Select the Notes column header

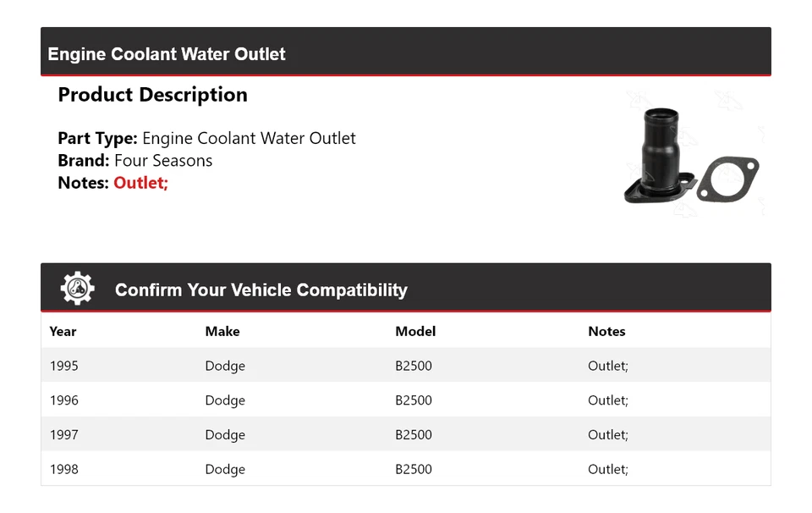[606, 331]
